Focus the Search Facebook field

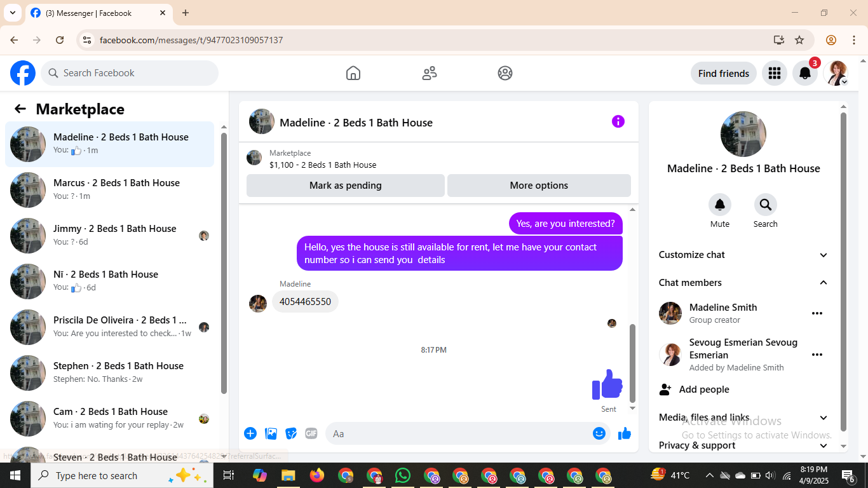tap(130, 73)
